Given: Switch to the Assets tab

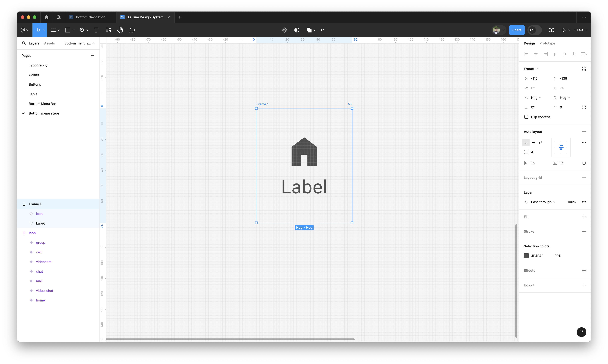Looking at the screenshot, I should click(49, 43).
